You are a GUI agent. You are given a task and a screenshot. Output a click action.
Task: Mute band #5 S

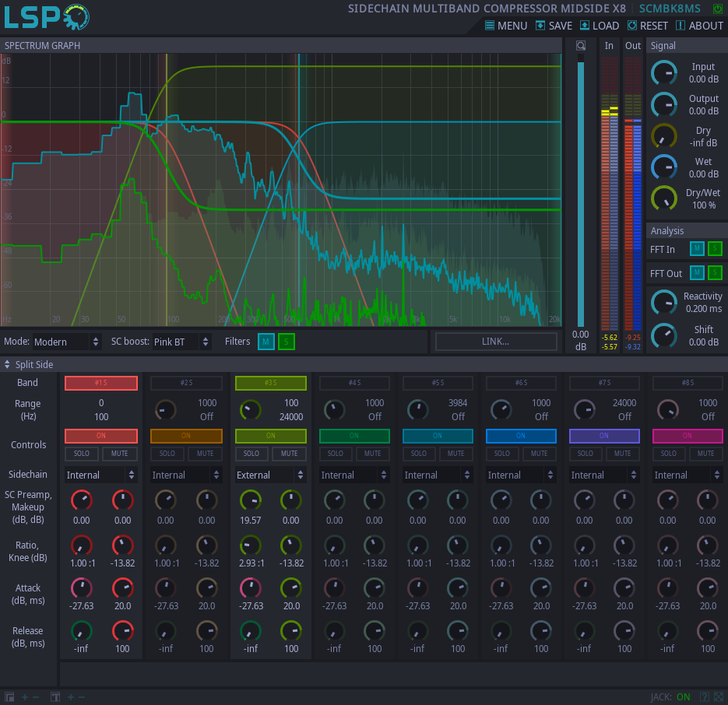[456, 454]
